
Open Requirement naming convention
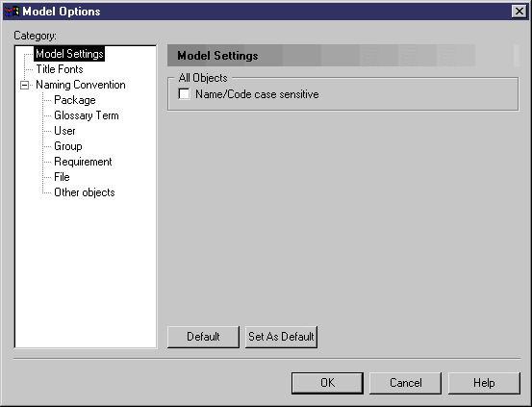click(83, 162)
